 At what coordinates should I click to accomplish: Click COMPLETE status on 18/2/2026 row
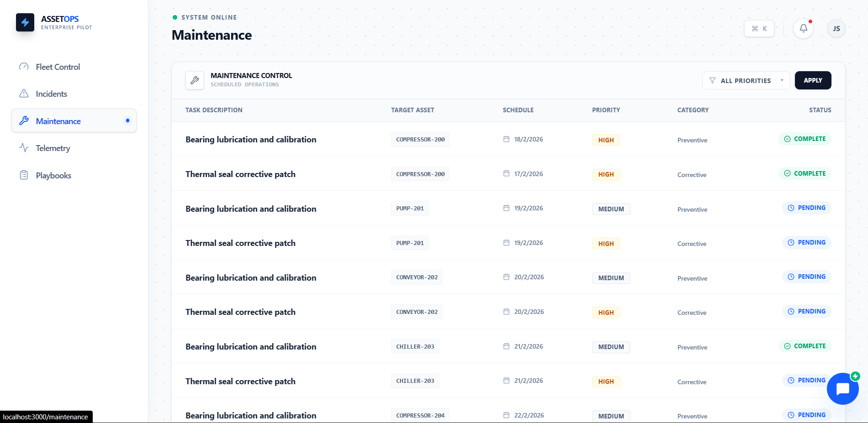point(805,139)
